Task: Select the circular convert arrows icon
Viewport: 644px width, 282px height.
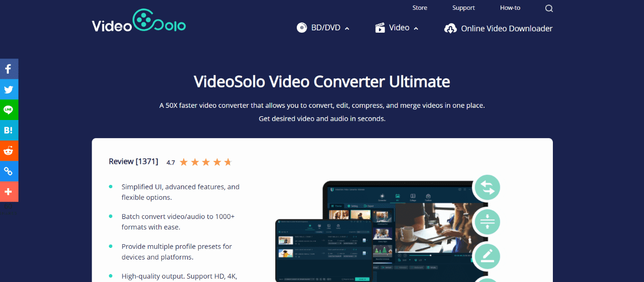Action: point(487,187)
